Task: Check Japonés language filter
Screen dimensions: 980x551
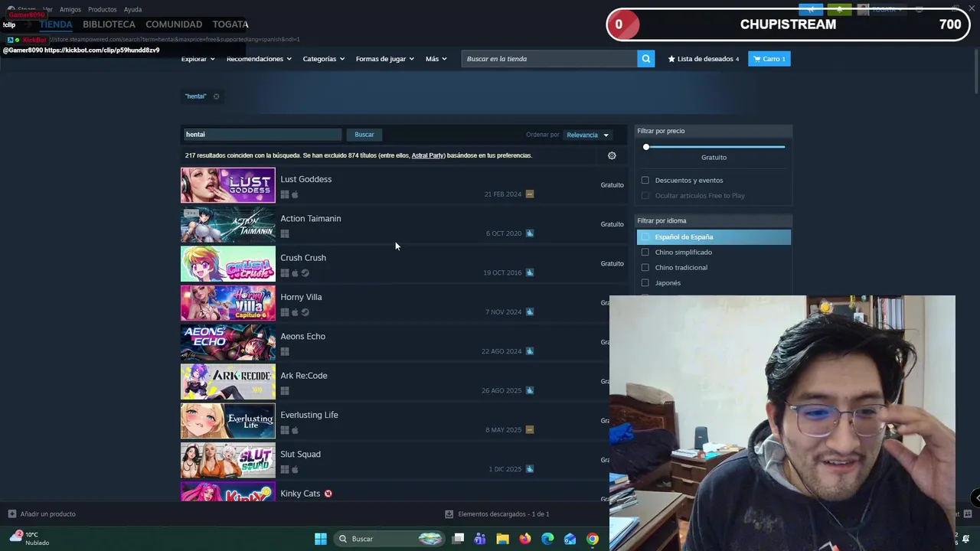Action: coord(645,283)
